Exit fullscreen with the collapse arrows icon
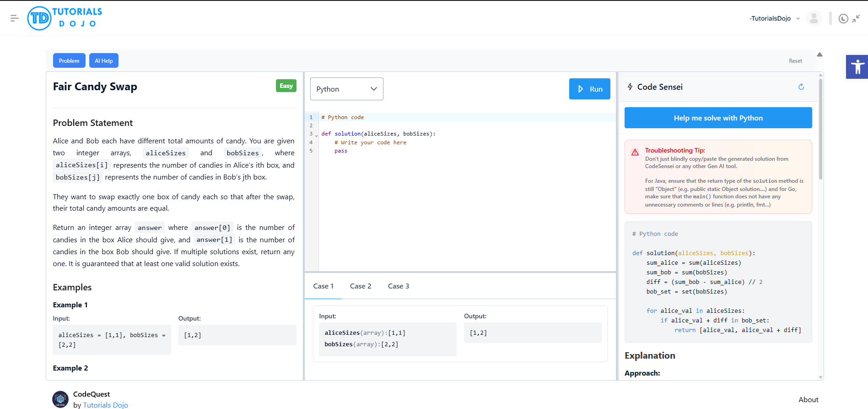Image resolution: width=868 pixels, height=409 pixels. click(x=856, y=18)
